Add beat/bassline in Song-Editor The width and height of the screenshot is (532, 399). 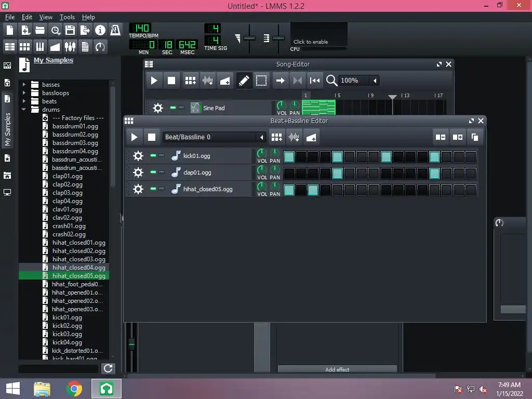point(190,81)
